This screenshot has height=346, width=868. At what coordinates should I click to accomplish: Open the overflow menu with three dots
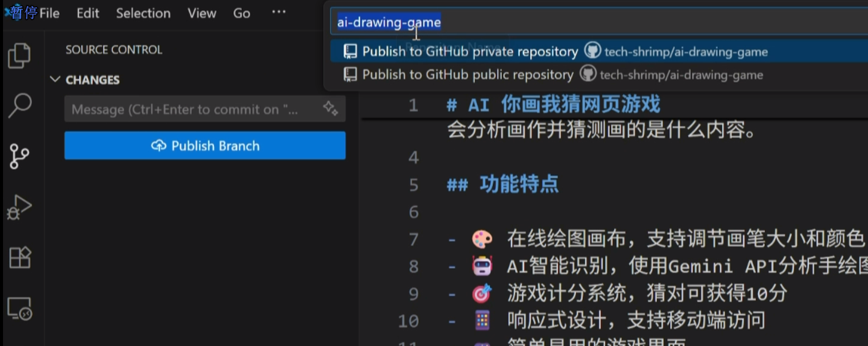click(279, 12)
